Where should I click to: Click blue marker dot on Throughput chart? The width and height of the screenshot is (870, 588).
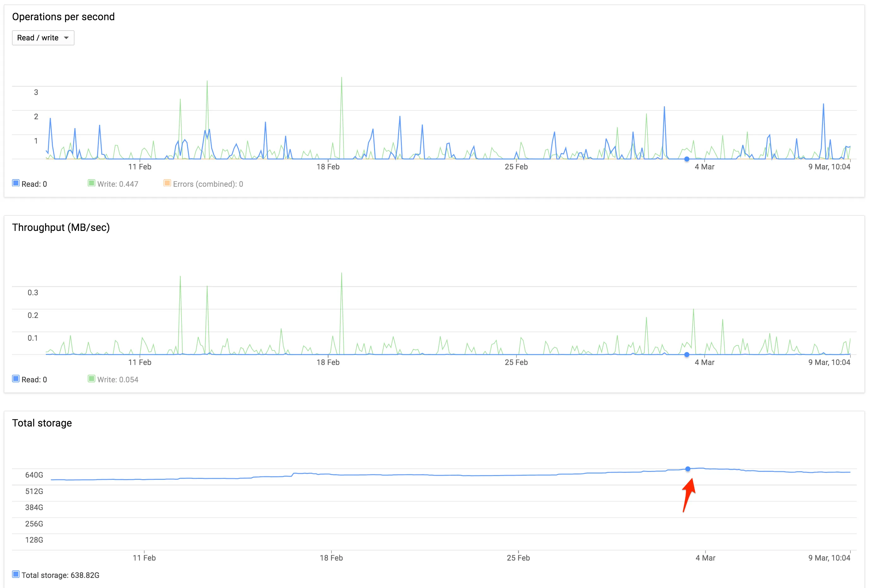(x=687, y=355)
